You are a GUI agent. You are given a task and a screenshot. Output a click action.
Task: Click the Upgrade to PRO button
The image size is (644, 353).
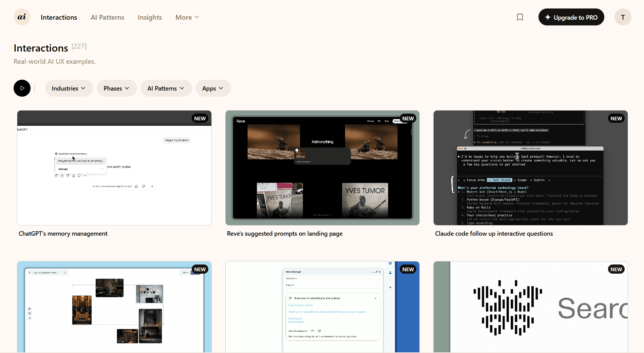pos(571,17)
